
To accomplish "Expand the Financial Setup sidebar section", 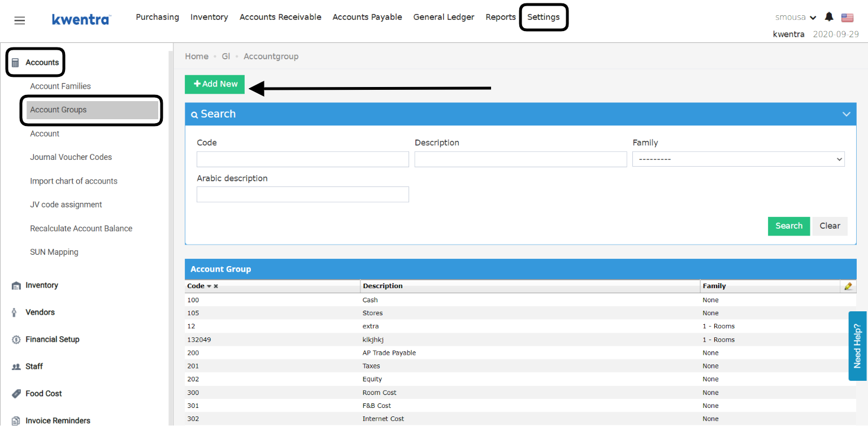I will [x=53, y=340].
